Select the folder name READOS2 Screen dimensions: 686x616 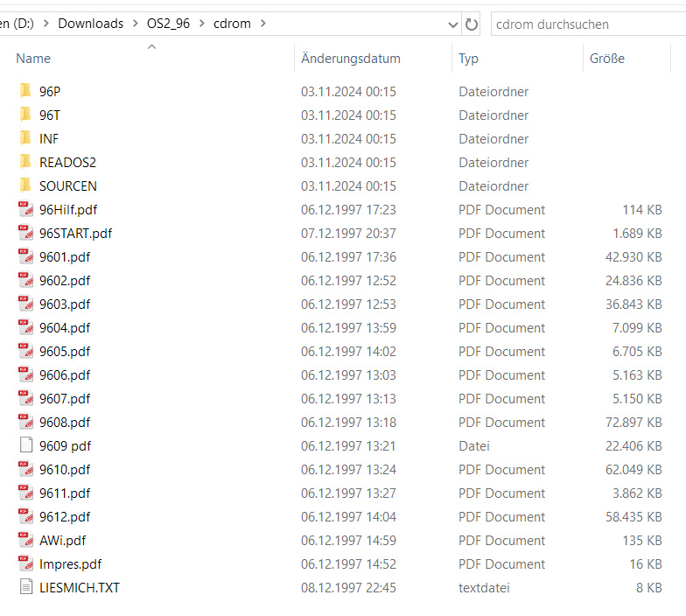point(68,163)
